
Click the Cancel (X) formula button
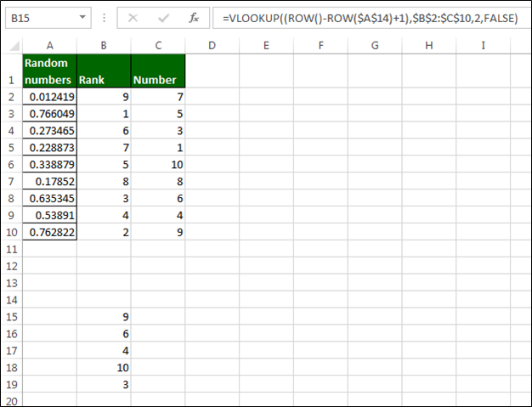coord(133,18)
